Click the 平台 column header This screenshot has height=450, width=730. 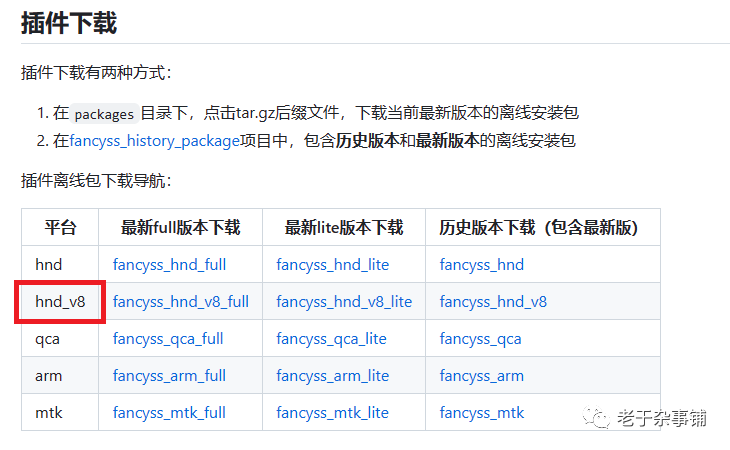click(60, 228)
